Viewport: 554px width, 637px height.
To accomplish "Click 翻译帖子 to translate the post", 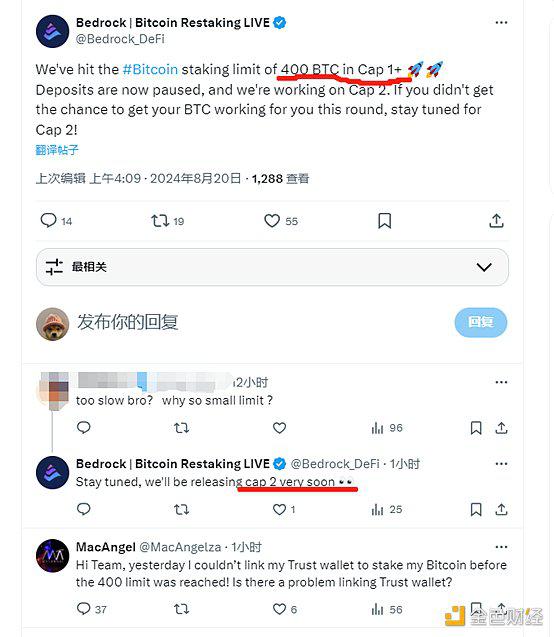I will click(56, 150).
